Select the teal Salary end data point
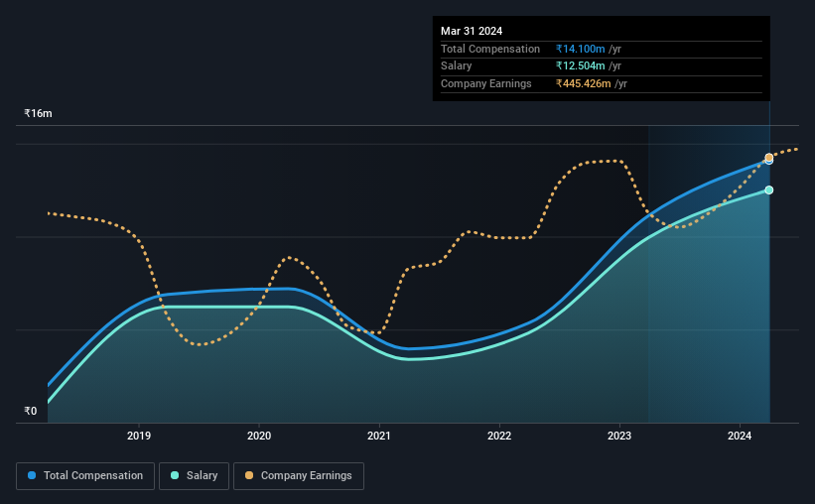Screen dimensions: 815x504 coord(768,190)
